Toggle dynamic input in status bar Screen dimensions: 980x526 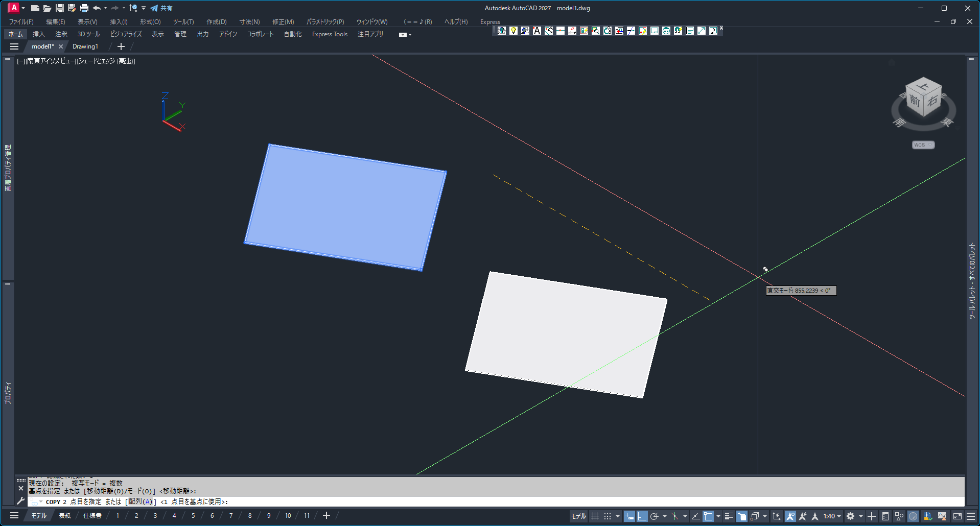click(x=629, y=516)
